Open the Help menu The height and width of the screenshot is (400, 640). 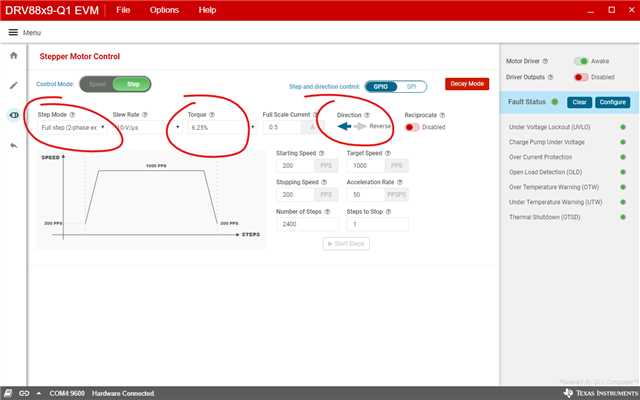pos(207,10)
